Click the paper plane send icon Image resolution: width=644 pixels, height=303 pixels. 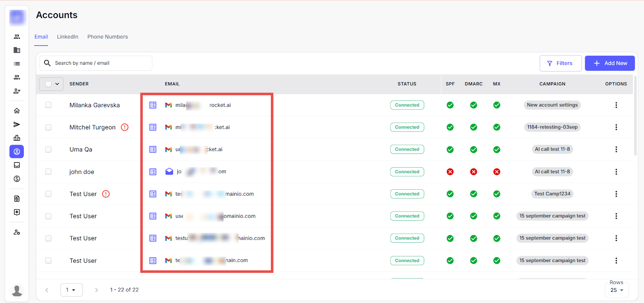17,125
